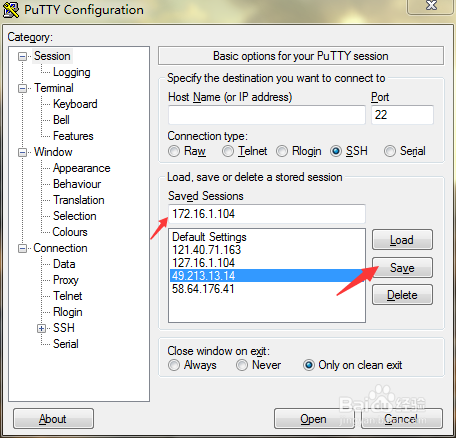Screen dimensions: 456x438
Task: Select the Connection category
Action: pyautogui.click(x=60, y=248)
